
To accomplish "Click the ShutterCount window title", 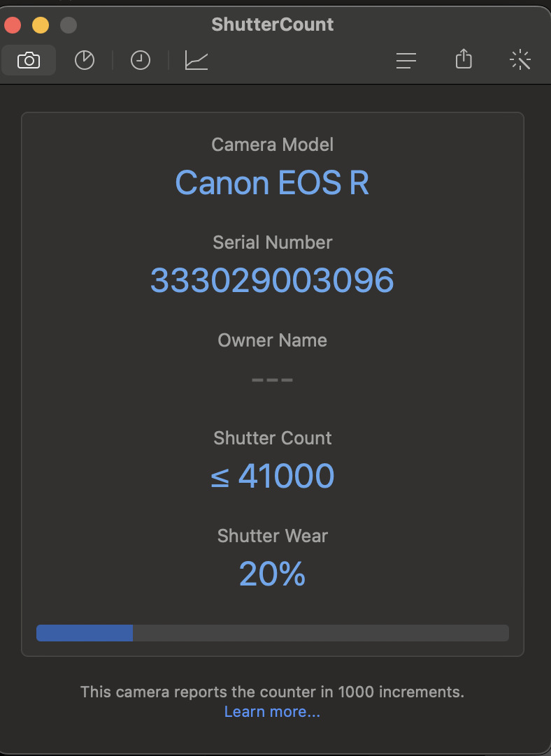I will point(272,24).
